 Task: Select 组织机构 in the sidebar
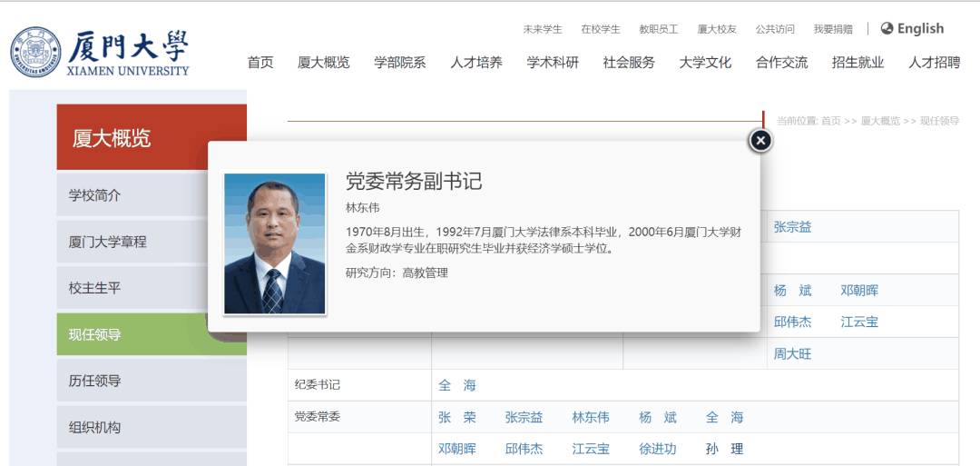point(95,427)
